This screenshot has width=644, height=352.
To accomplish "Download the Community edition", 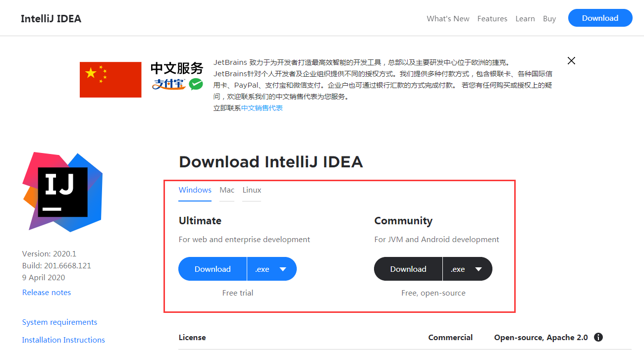I will coord(408,269).
